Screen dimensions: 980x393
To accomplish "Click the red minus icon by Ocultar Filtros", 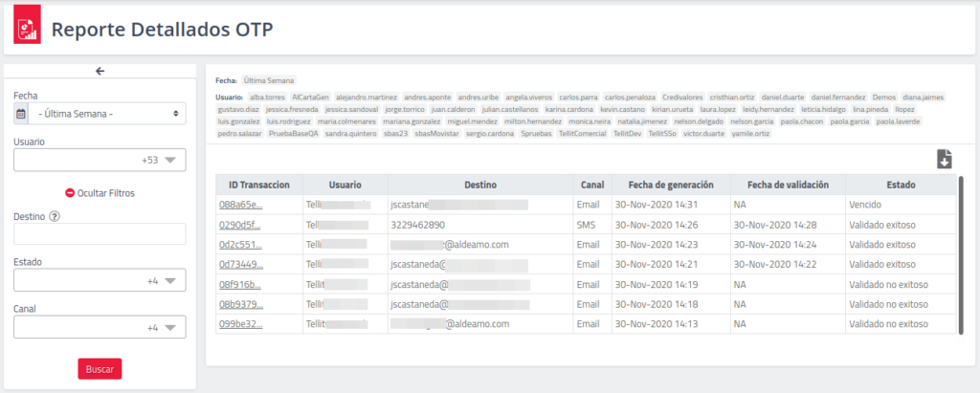I will pyautogui.click(x=70, y=192).
